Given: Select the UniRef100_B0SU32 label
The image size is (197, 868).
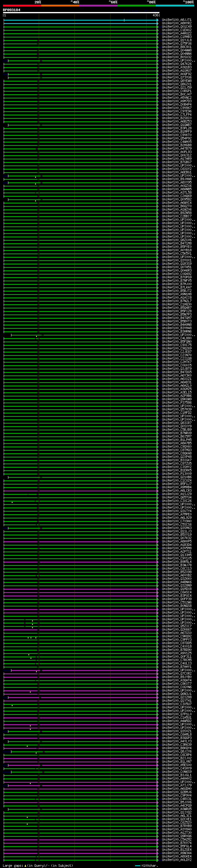Looking at the screenshot, I should pyautogui.click(x=176, y=57).
